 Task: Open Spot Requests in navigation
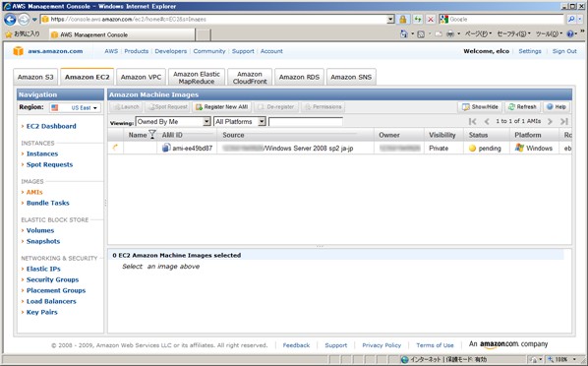[x=49, y=164]
